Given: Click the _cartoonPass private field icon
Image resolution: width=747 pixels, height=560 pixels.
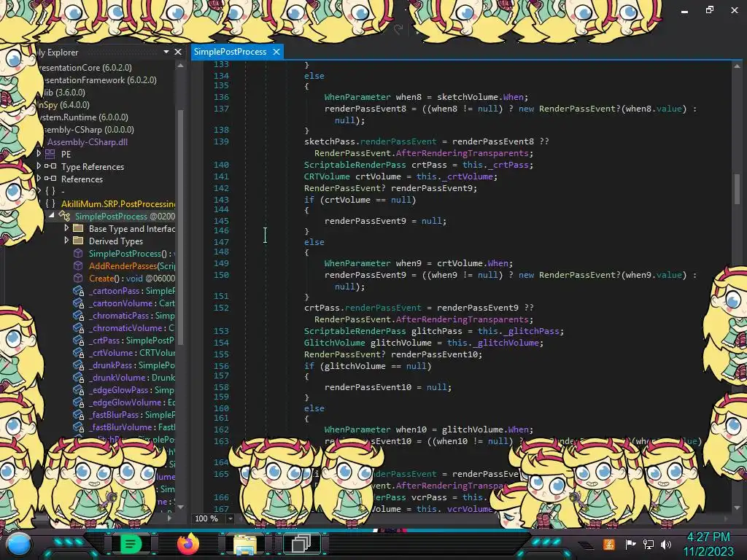Looking at the screenshot, I should tap(78, 290).
